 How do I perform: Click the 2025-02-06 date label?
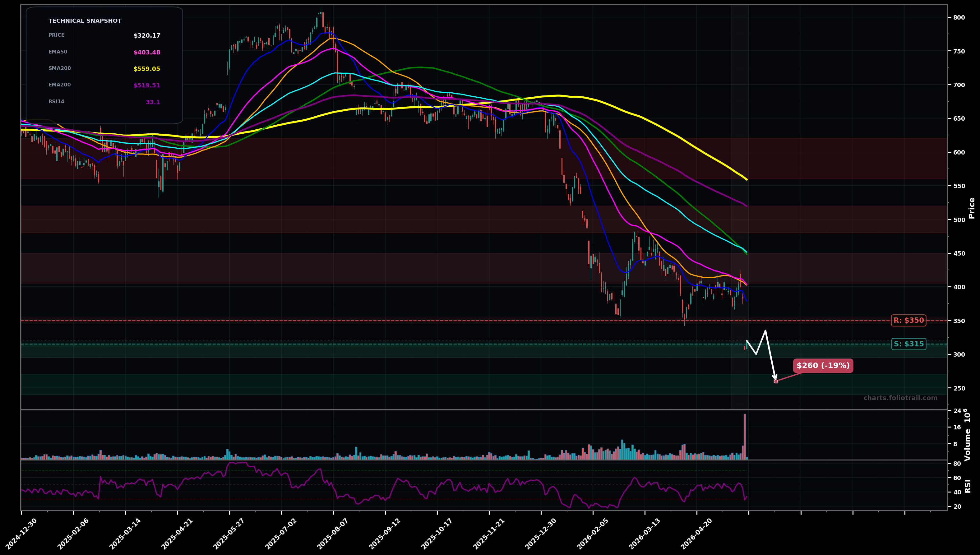click(x=73, y=534)
